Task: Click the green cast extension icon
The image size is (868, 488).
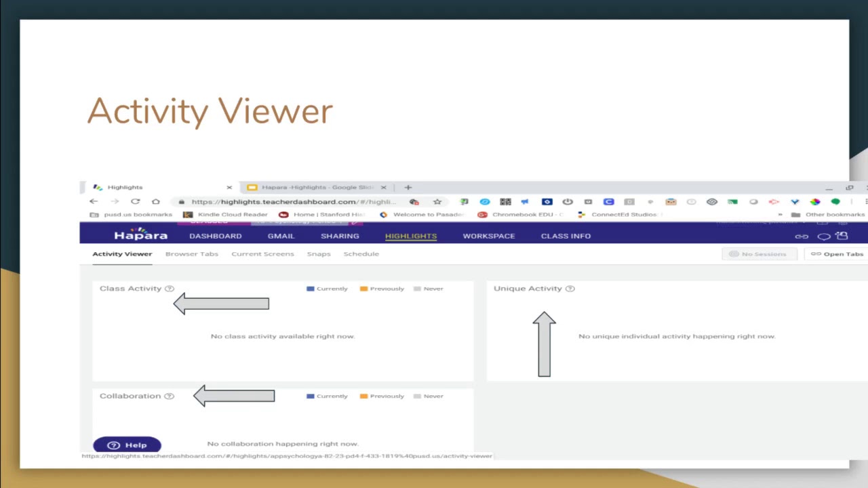Action: tap(732, 201)
